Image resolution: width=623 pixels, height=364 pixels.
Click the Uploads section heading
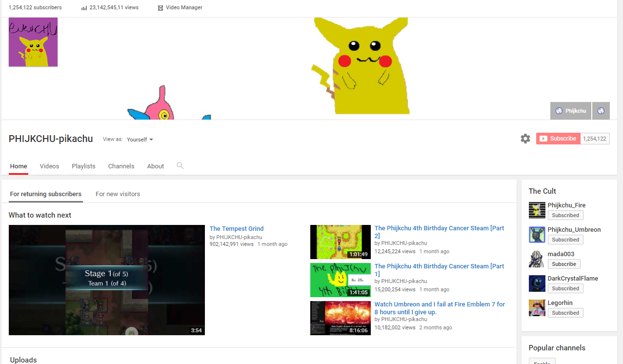[23, 360]
